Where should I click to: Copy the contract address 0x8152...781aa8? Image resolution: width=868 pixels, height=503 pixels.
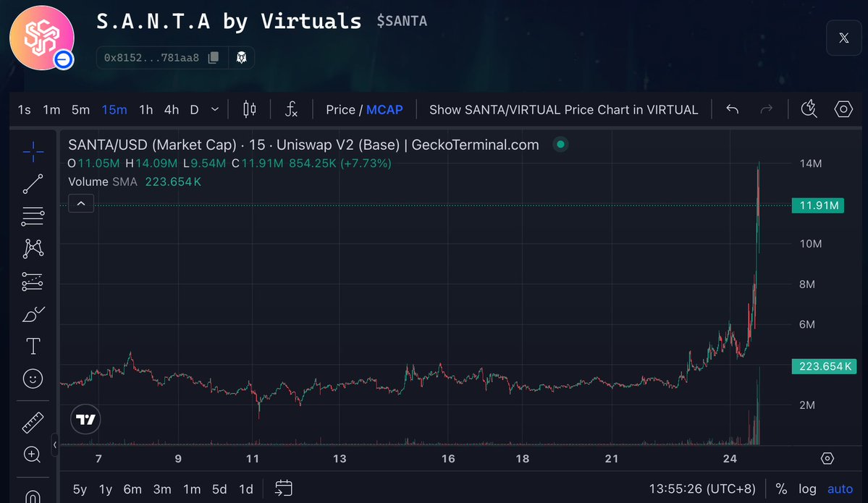(213, 57)
